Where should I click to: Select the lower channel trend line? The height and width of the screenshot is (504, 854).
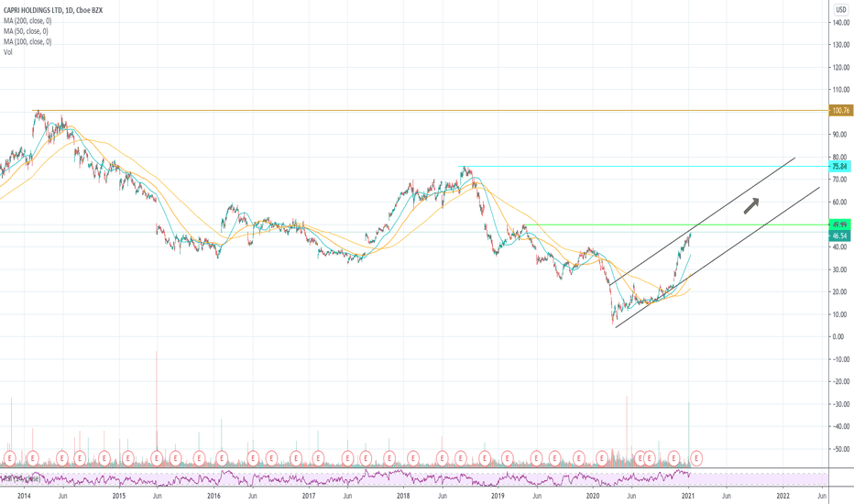coord(717,257)
